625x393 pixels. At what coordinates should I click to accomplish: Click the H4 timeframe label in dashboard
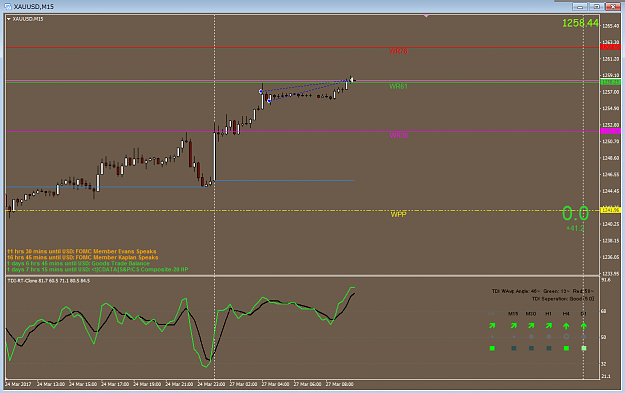[x=566, y=314]
